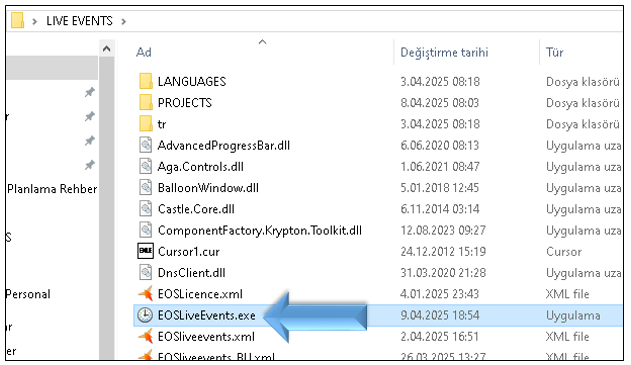631x365 pixels.
Task: Click the Cursor type cell
Action: click(x=564, y=252)
